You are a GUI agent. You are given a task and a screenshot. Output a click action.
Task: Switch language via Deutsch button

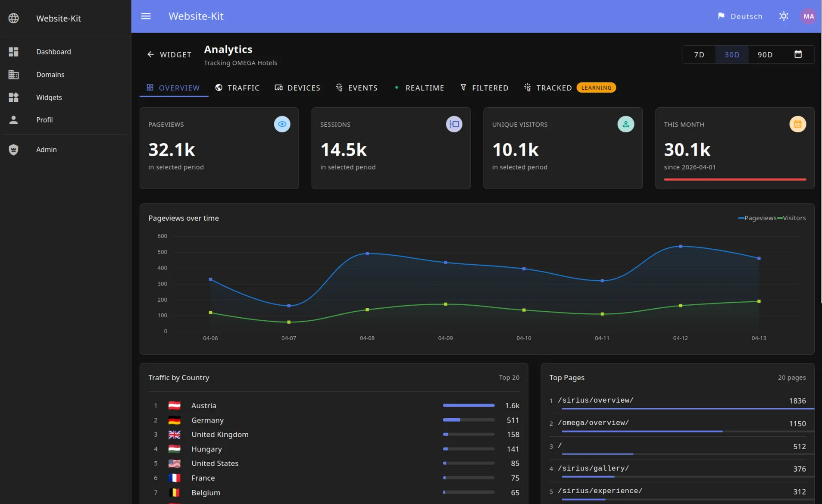[740, 16]
